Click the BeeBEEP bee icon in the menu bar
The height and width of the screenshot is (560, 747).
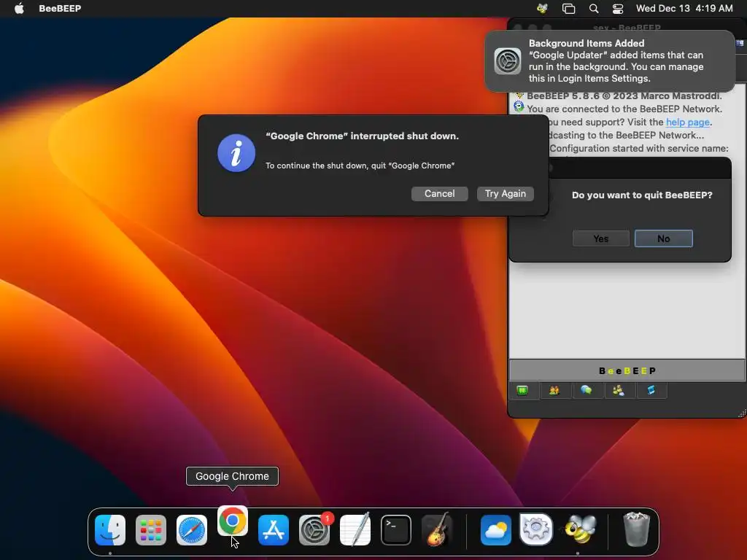(x=542, y=8)
